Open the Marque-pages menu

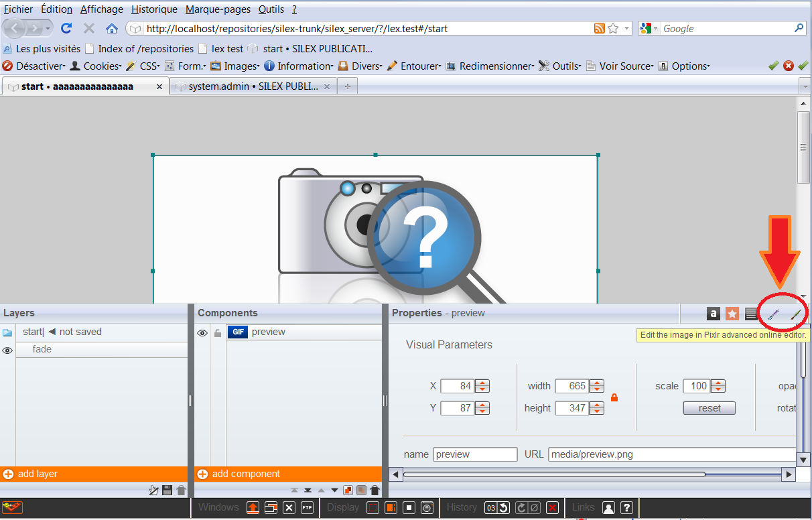point(218,9)
